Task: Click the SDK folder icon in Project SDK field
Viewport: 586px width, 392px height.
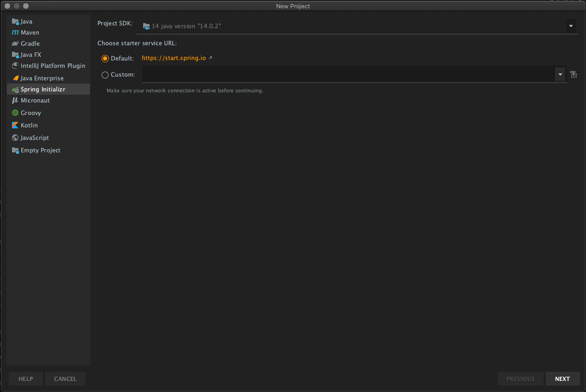Action: 146,26
